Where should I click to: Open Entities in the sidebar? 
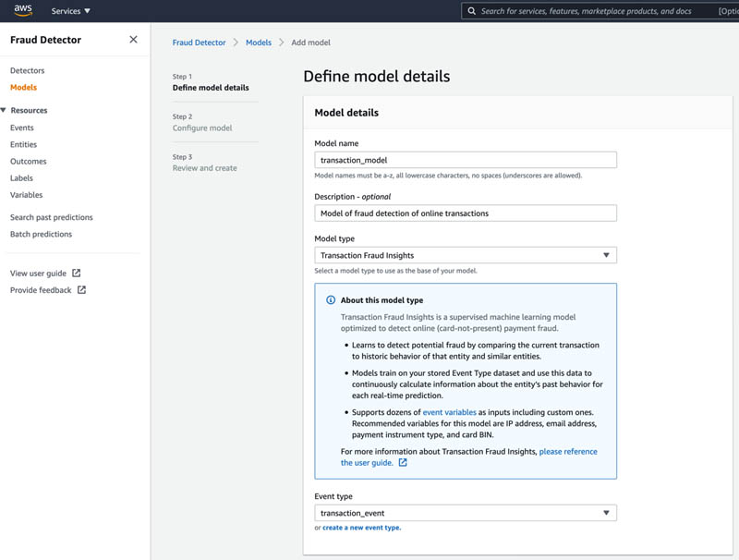coord(24,144)
